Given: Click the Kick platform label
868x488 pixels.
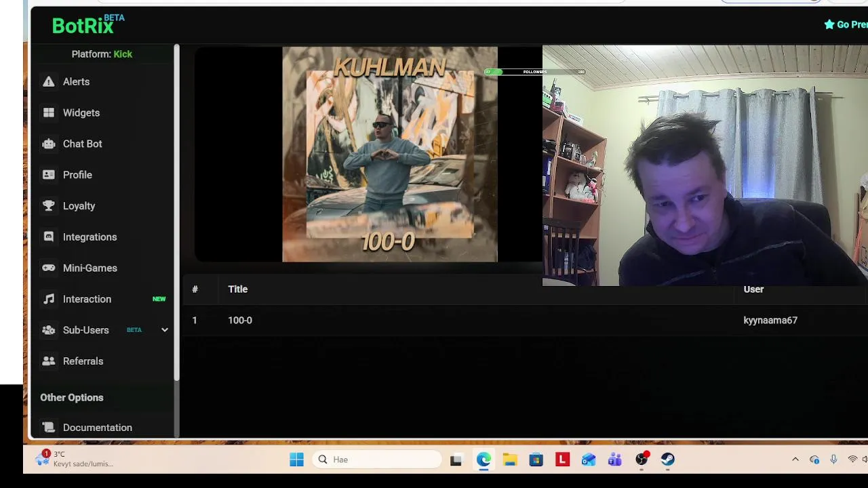Looking at the screenshot, I should click(123, 54).
